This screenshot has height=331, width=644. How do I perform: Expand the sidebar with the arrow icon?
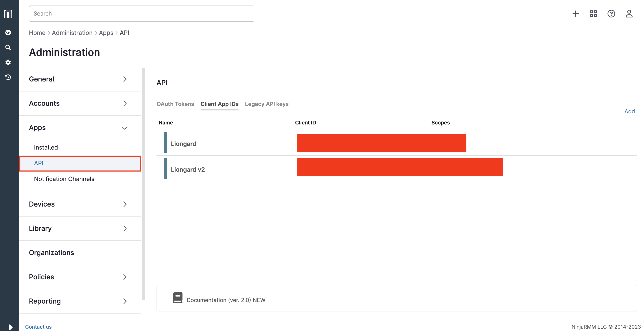coord(10,327)
